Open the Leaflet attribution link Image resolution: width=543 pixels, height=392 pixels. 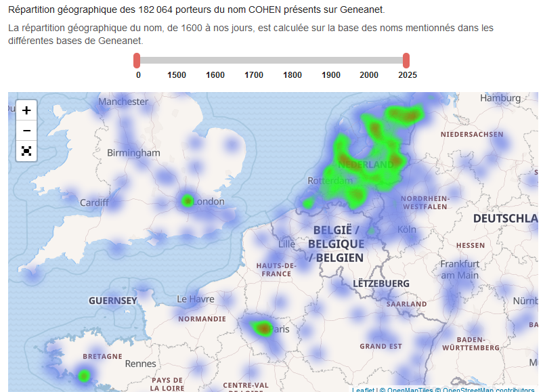(363, 389)
